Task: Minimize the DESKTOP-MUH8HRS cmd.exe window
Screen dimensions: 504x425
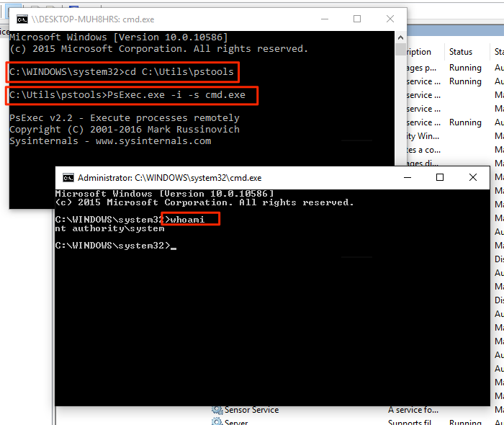Action: pyautogui.click(x=323, y=19)
